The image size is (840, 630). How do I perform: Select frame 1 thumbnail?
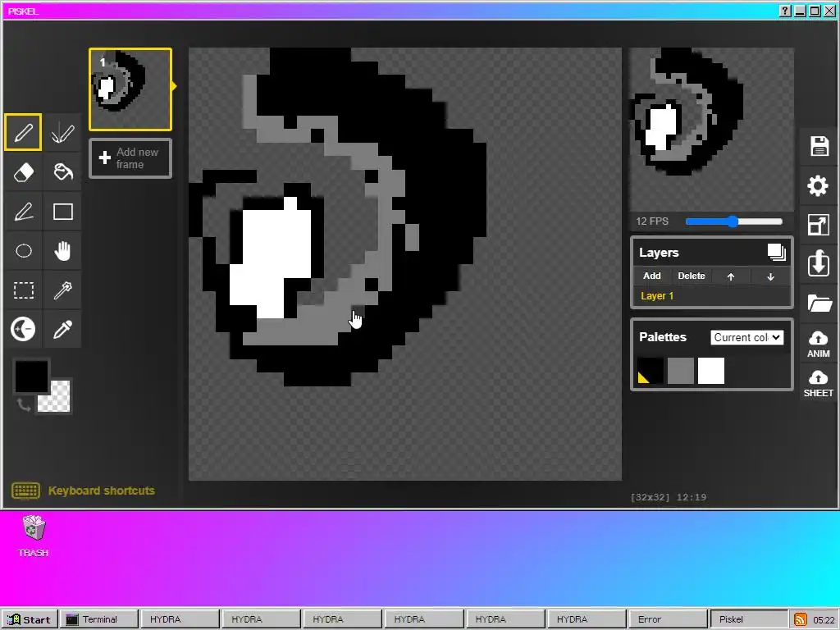[130, 89]
